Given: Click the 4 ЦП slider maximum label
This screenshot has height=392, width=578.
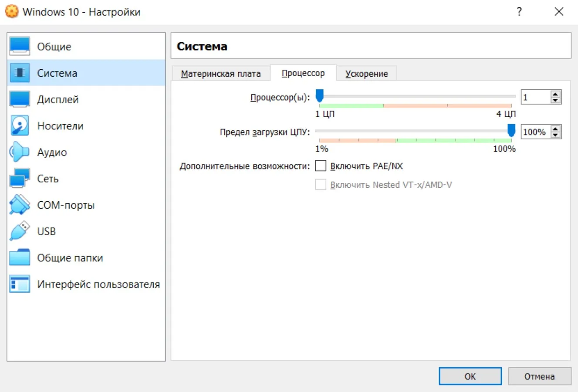Looking at the screenshot, I should (506, 114).
